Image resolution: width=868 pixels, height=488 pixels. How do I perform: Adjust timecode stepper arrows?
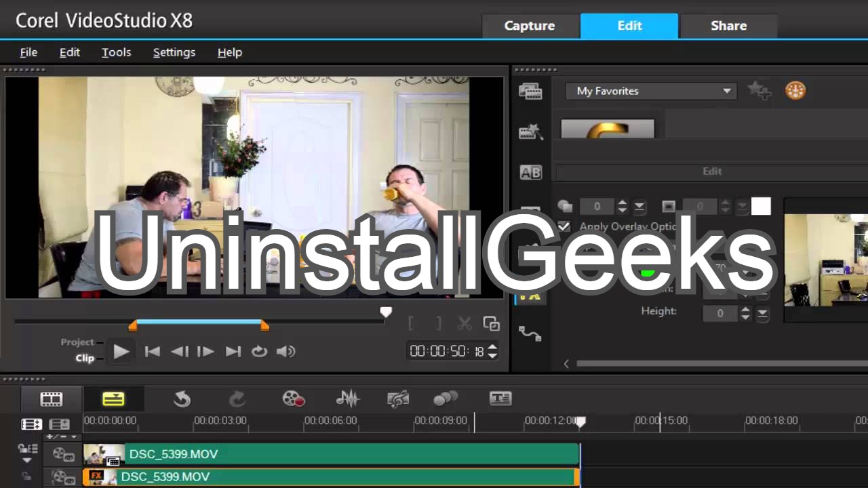click(x=493, y=351)
